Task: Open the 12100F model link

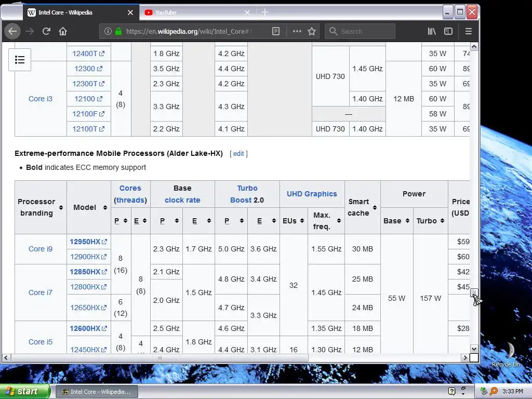Action: (88, 114)
